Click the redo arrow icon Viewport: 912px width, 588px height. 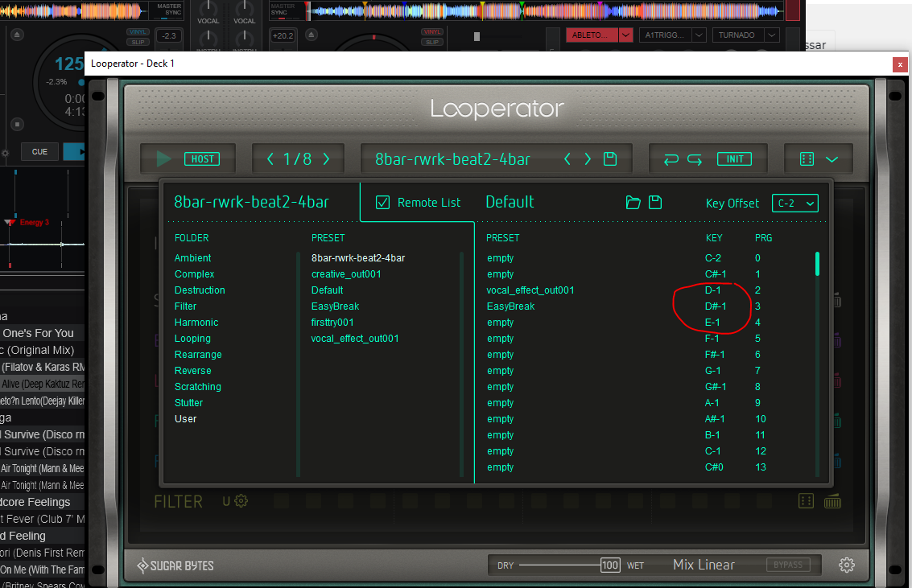[x=695, y=159]
